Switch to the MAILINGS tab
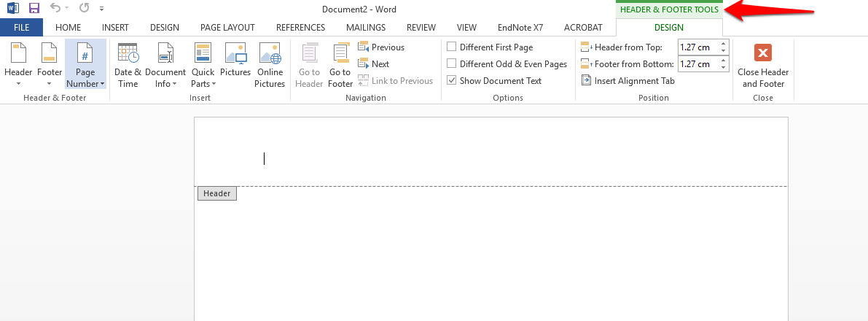 (366, 27)
